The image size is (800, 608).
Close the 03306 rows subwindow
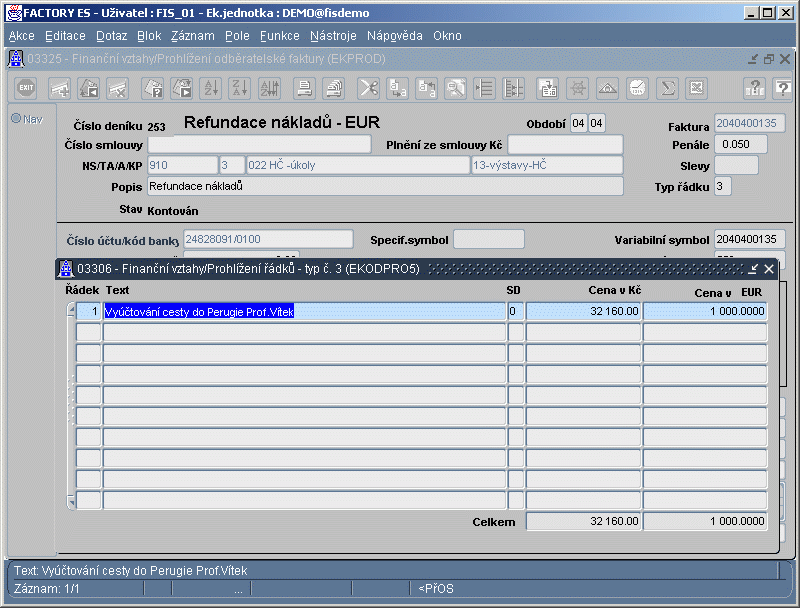[769, 269]
